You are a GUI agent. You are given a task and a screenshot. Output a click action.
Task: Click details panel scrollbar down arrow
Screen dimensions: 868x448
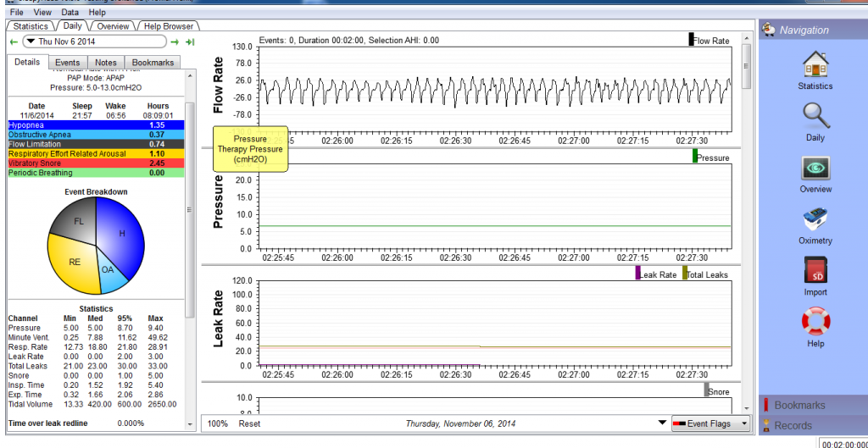[x=191, y=424]
